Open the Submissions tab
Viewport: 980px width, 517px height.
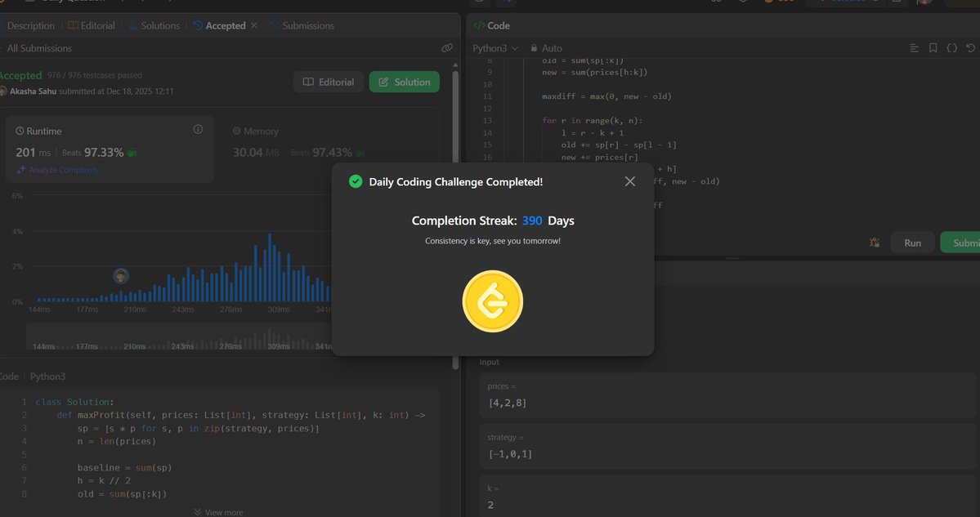302,25
